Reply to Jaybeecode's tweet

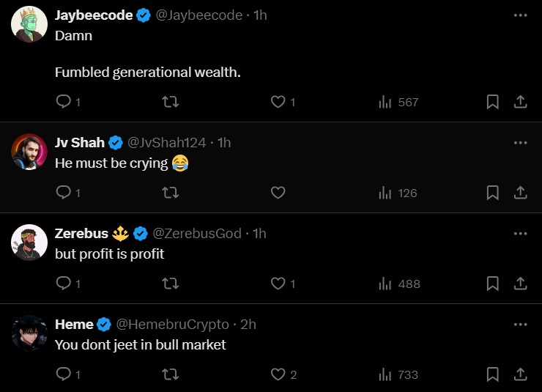pyautogui.click(x=63, y=102)
